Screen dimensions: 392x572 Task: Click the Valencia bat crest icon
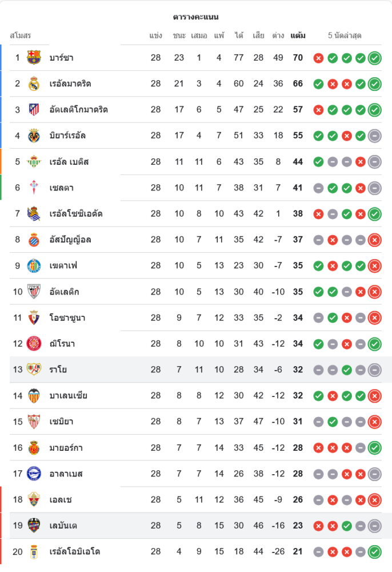[x=34, y=395]
